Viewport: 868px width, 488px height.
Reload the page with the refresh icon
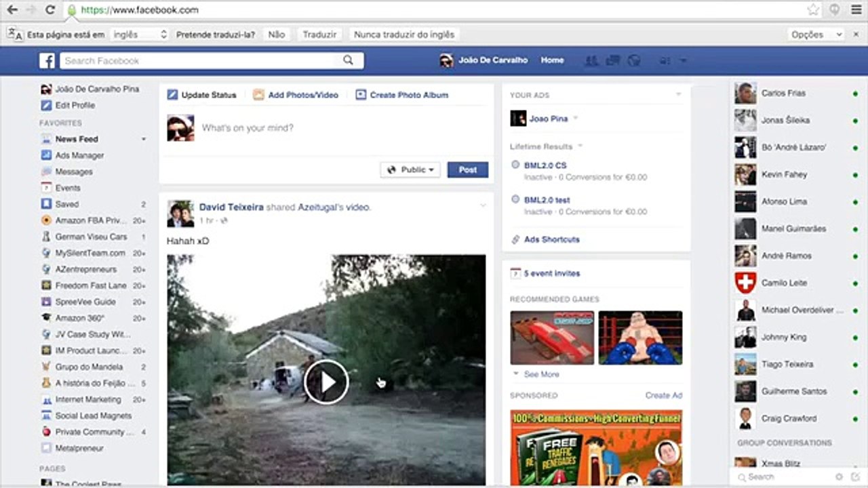(x=50, y=9)
